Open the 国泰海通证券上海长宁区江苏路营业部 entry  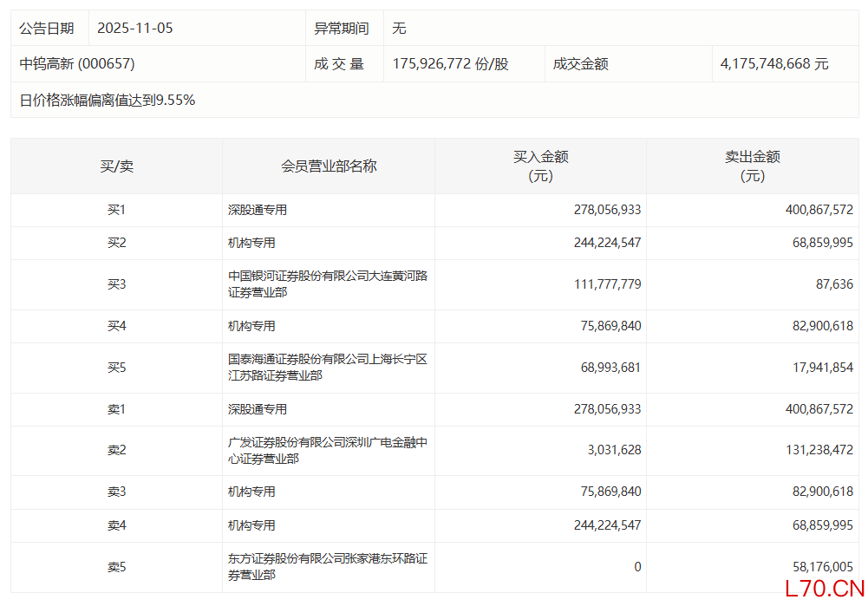pyautogui.click(x=327, y=368)
